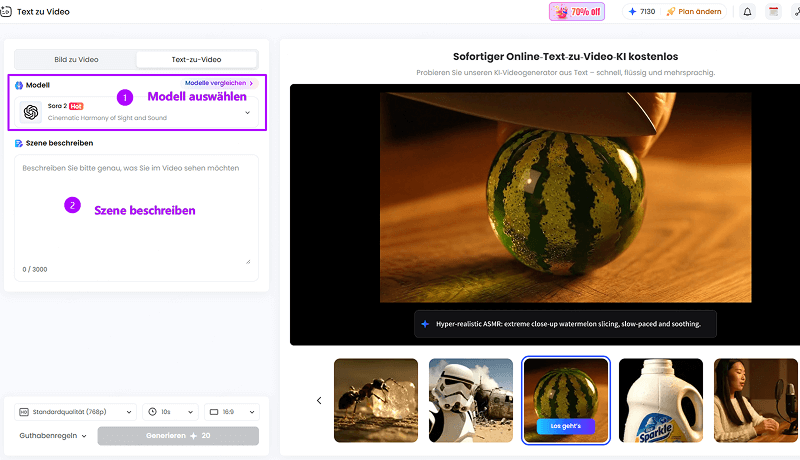Open the 16:9 aspect ratio dropdown
Screen dimensions: 800x460
231,411
